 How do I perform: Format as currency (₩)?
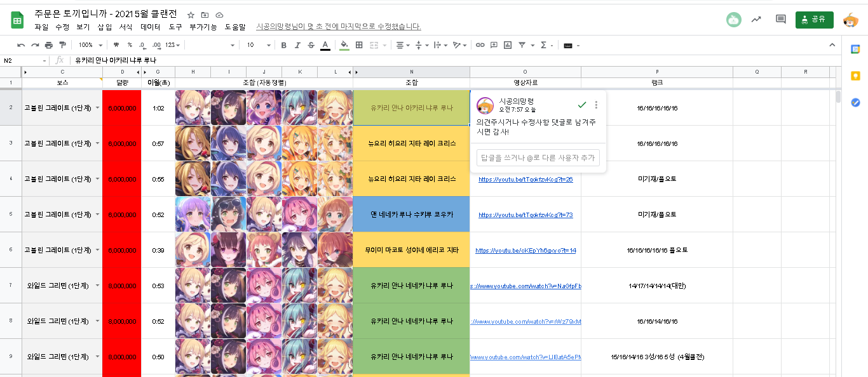116,45
